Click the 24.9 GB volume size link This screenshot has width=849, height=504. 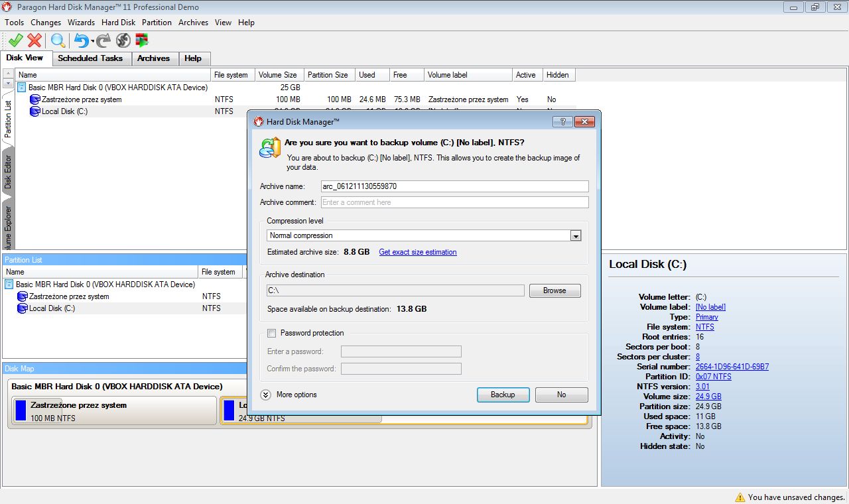pyautogui.click(x=708, y=397)
